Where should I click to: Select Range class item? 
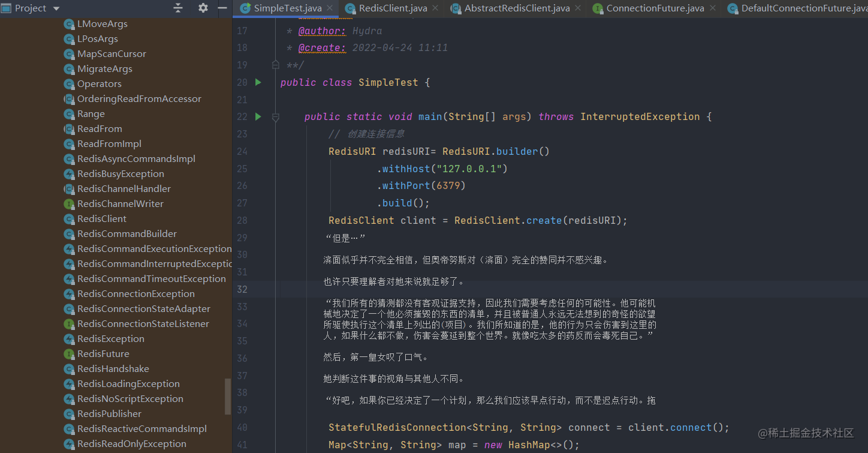[x=91, y=114]
